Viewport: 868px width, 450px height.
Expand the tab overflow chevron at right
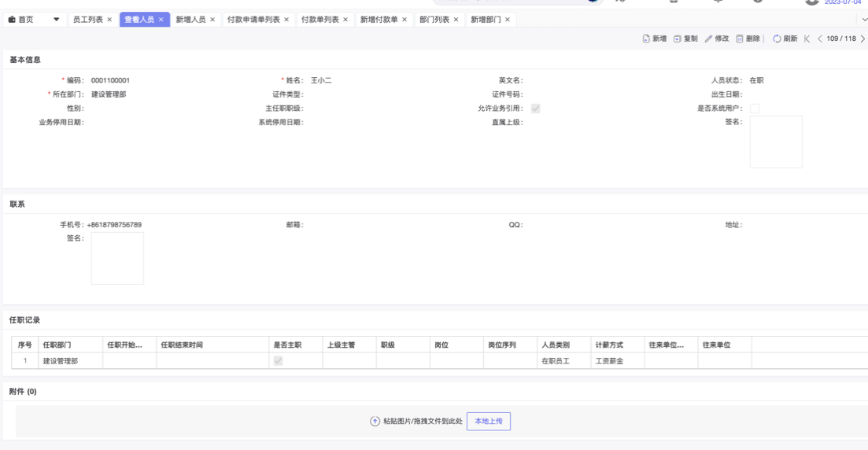[x=861, y=20]
